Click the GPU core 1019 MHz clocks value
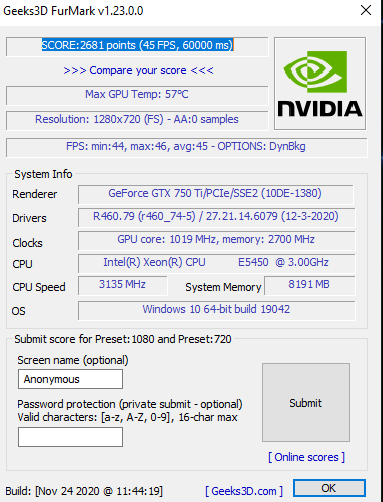The image size is (383, 502). point(216,239)
